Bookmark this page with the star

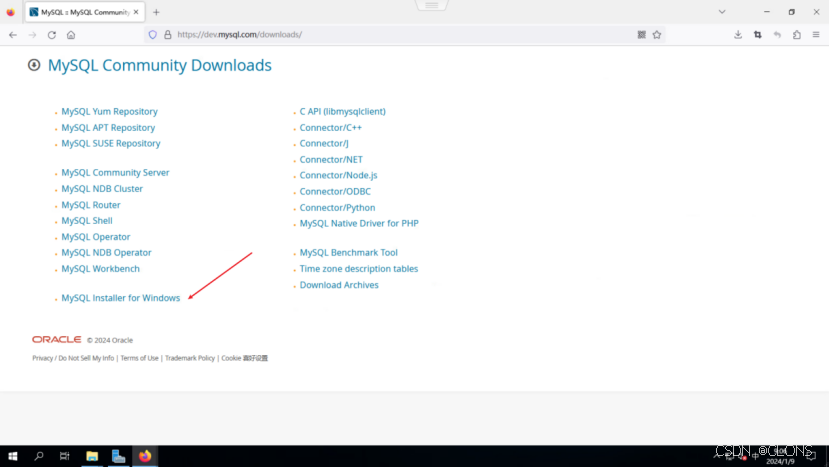(657, 35)
